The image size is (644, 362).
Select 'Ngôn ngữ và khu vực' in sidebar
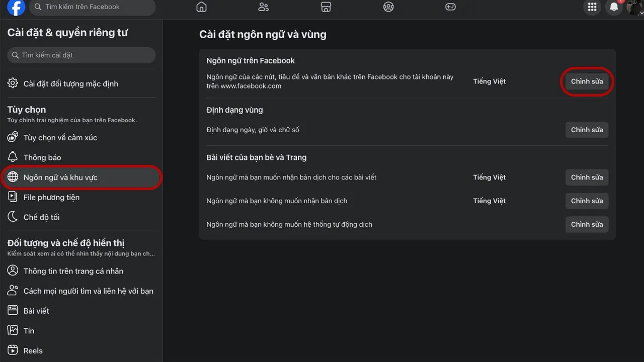(x=60, y=177)
